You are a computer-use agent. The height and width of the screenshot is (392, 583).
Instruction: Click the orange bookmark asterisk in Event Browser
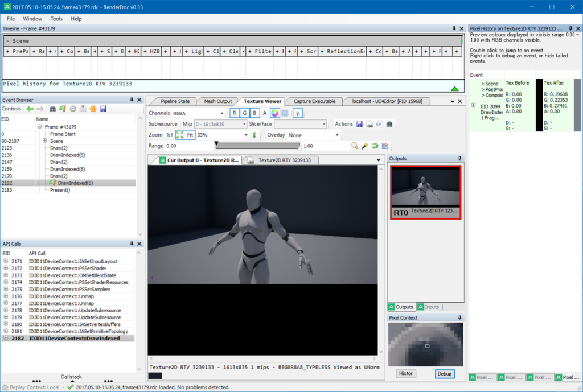pos(93,108)
